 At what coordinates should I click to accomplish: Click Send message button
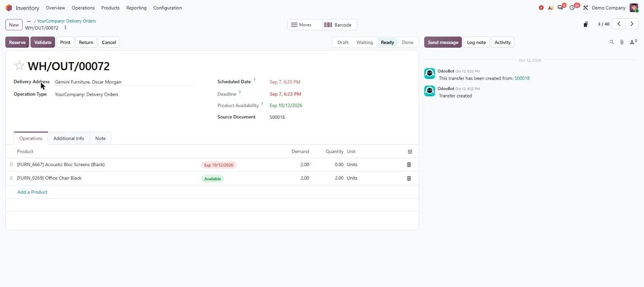pos(443,42)
